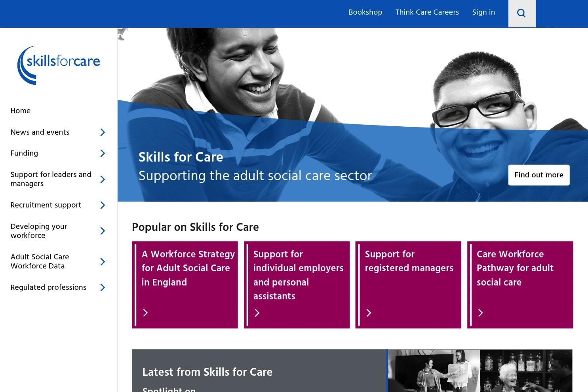This screenshot has height=392, width=588.
Task: Open the Bookshop link
Action: [x=365, y=13]
